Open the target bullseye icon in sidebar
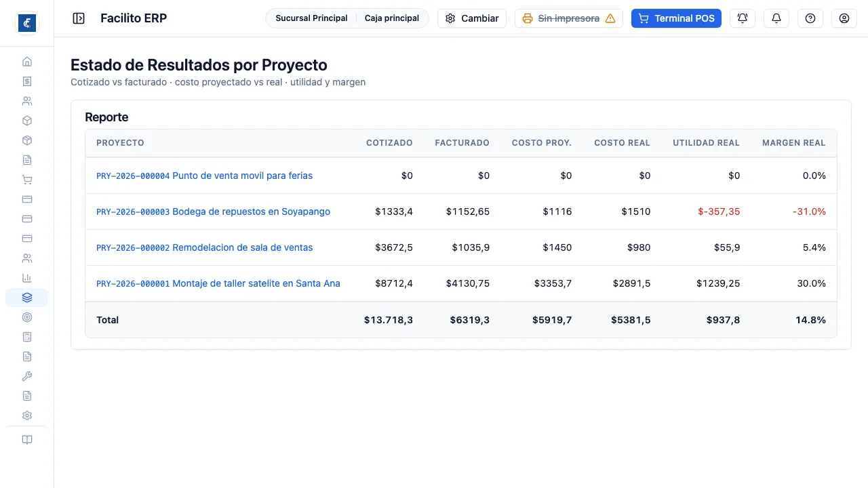 pyautogui.click(x=27, y=317)
